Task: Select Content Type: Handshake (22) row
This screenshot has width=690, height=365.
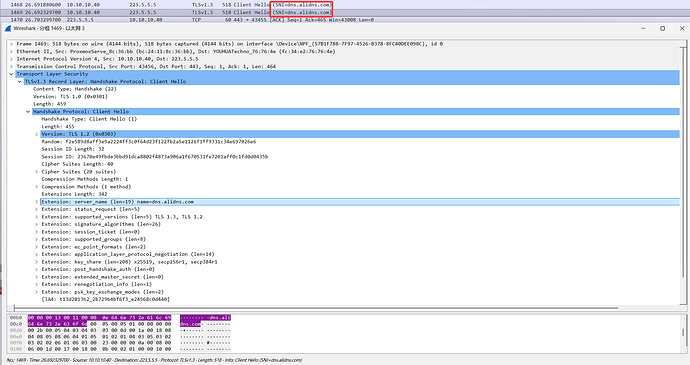Action: click(x=74, y=89)
